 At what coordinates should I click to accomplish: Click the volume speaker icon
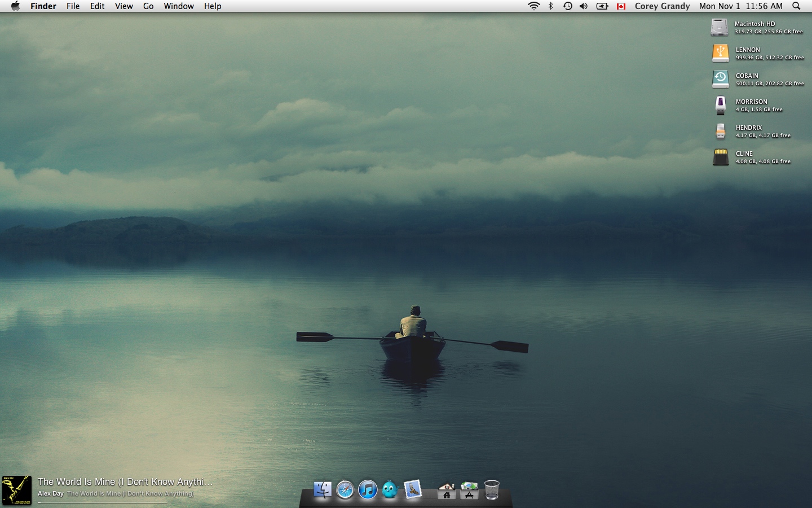point(584,6)
